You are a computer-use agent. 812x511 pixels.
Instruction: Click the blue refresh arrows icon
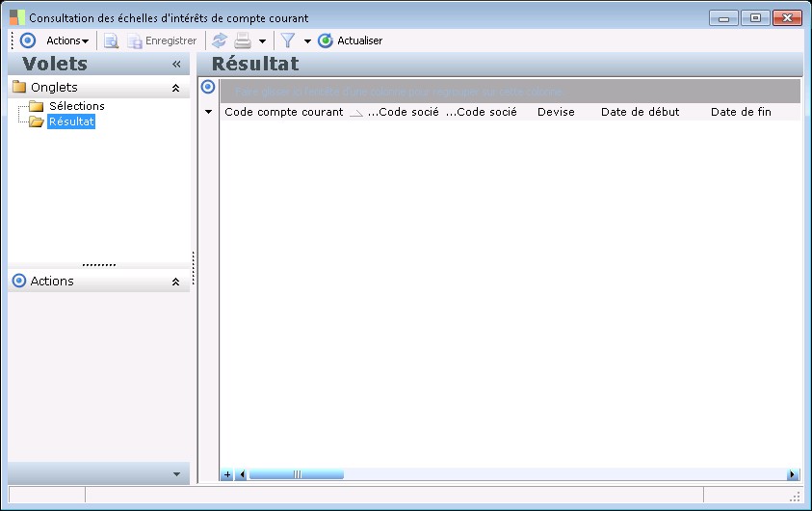[220, 40]
